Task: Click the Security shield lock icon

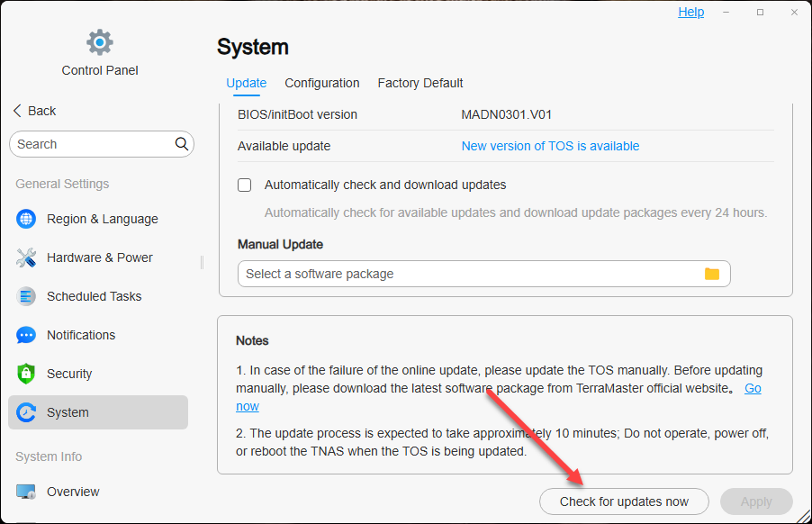Action: [27, 374]
